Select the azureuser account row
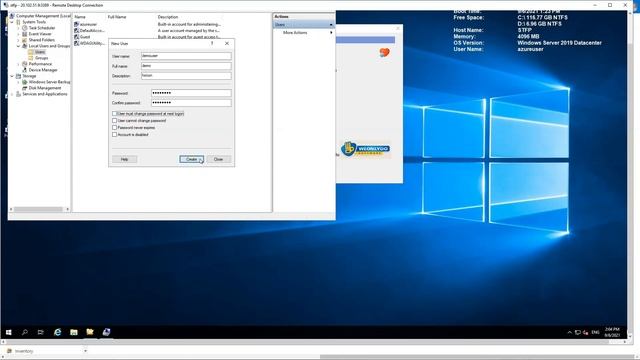 [88, 24]
